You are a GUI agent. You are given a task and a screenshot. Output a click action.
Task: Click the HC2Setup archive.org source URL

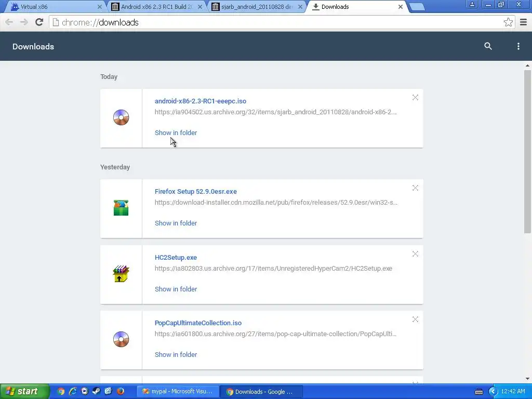coord(273,269)
